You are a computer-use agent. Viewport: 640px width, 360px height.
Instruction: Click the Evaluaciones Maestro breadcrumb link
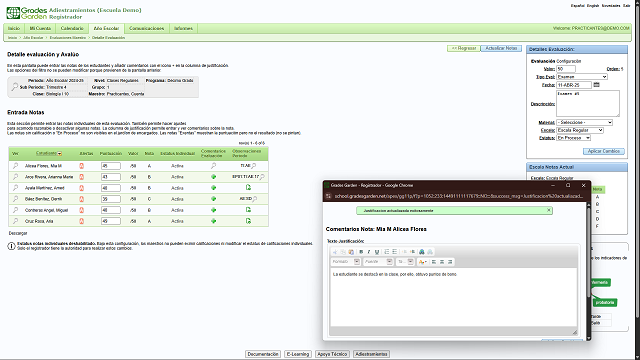pos(68,38)
